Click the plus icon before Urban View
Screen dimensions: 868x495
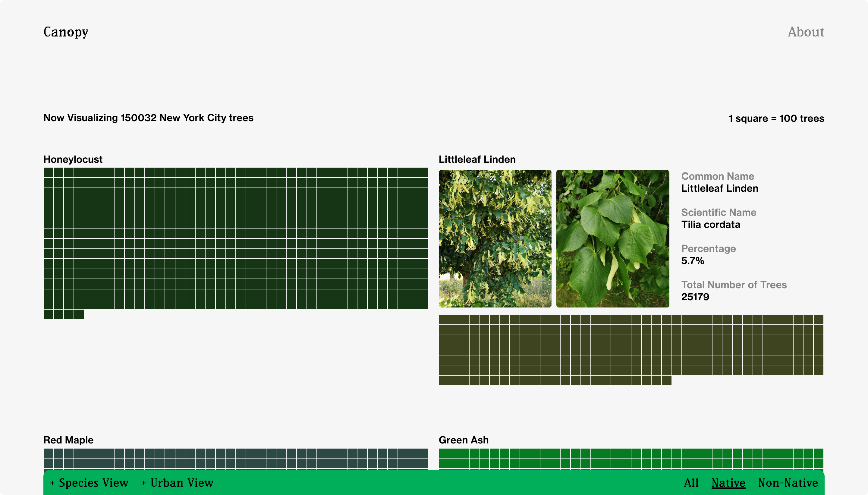pyautogui.click(x=144, y=483)
